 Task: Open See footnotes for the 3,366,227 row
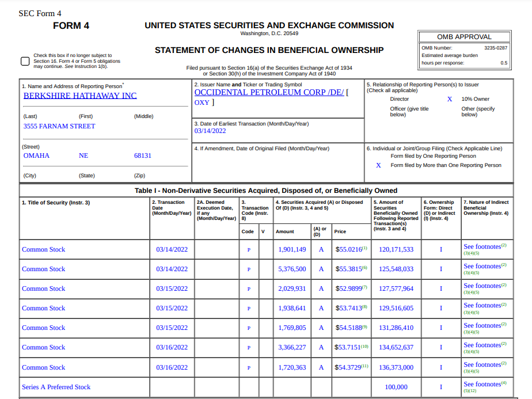pos(482,345)
